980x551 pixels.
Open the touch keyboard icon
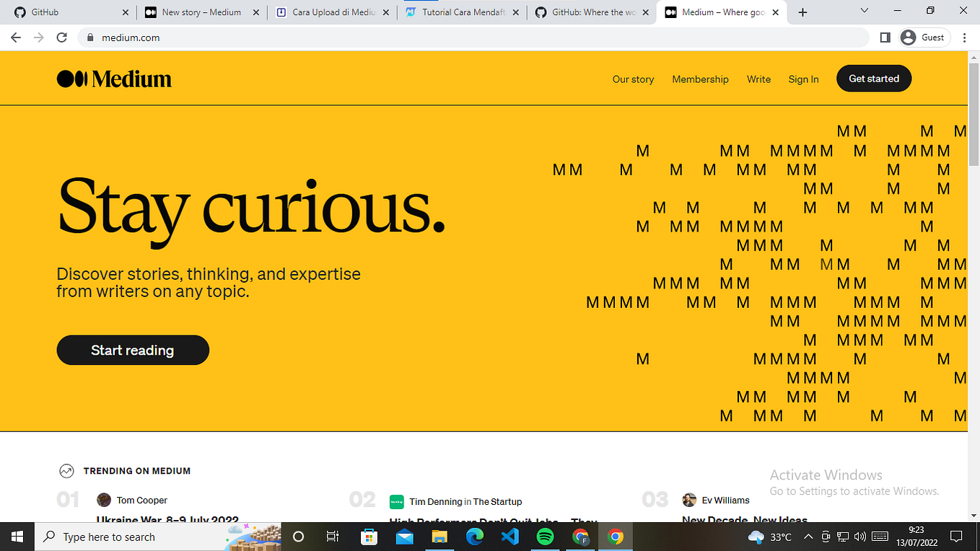(880, 537)
